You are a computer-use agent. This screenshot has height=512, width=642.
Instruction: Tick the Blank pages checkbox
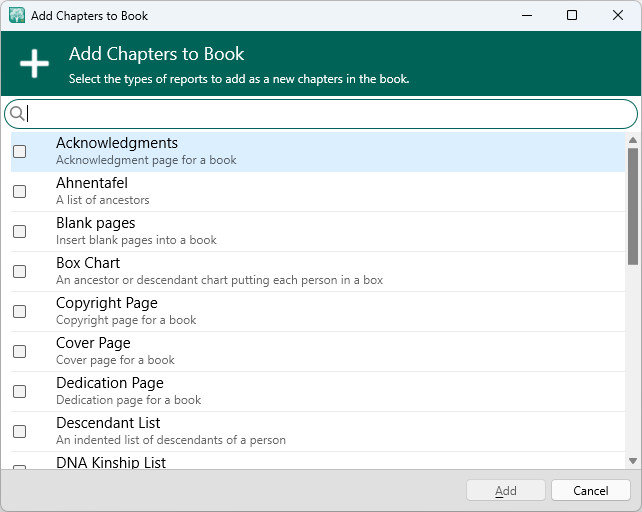coord(19,232)
